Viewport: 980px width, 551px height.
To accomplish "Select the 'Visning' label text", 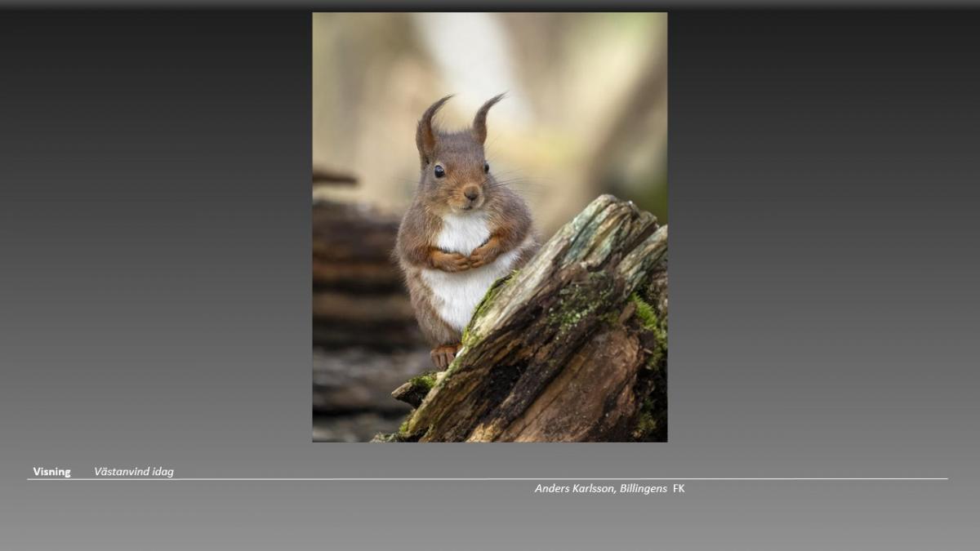I will (x=51, y=472).
